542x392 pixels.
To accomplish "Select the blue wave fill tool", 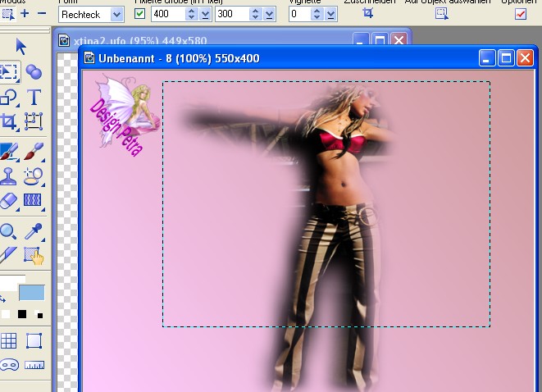I will coord(33,200).
